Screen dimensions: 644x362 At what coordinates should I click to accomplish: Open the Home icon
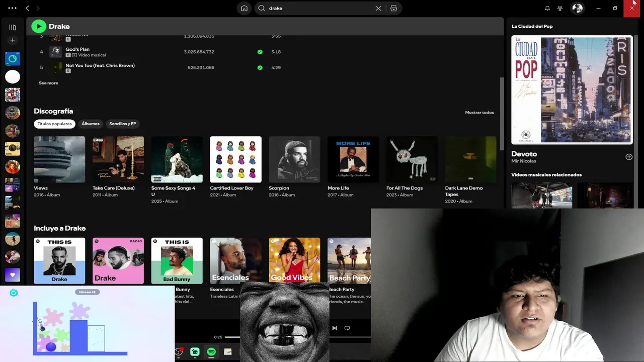244,8
